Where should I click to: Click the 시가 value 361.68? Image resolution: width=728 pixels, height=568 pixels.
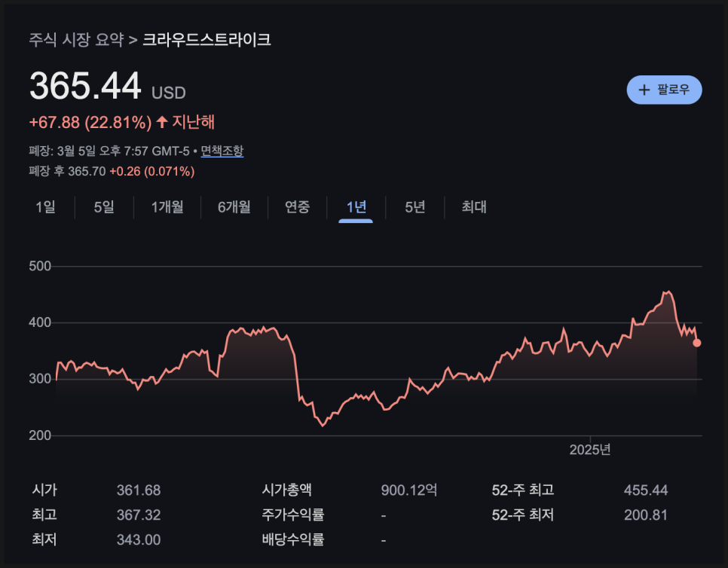tap(139, 490)
